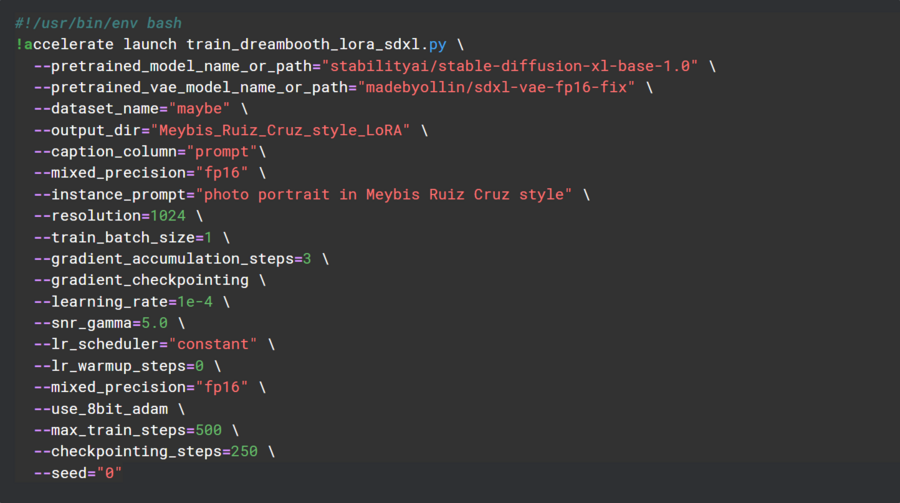This screenshot has height=503, width=900.
Task: Click the 'madebyollin/sdxl-vae-fp16-fix' string
Action: click(496, 87)
